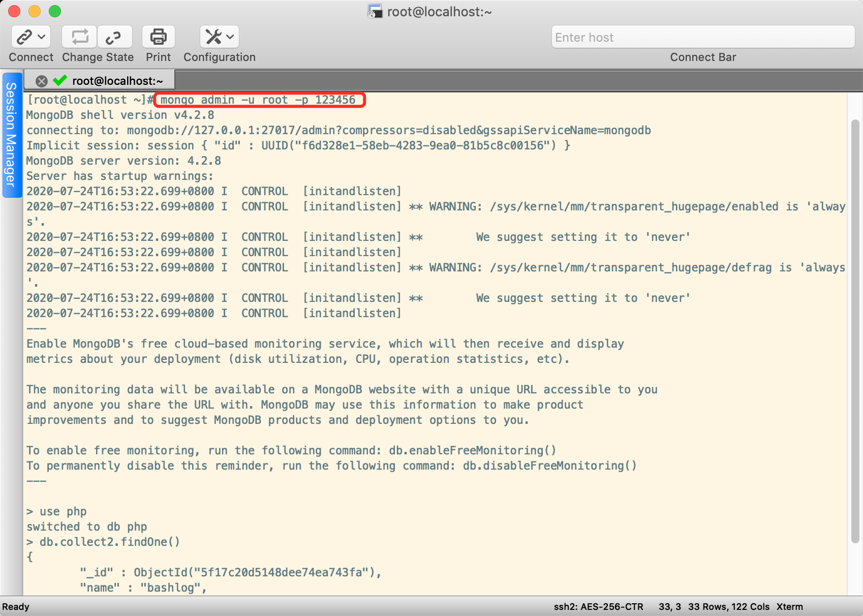
Task: Open the Session Manager side panel
Action: coord(11,135)
